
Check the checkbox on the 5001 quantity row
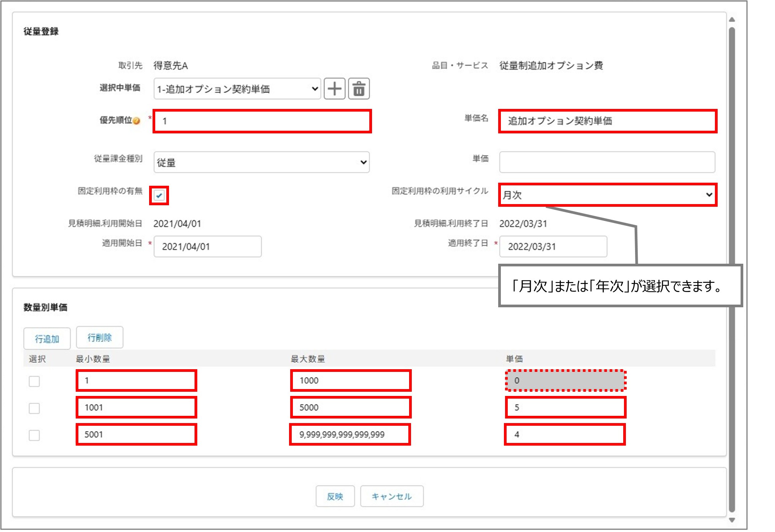[x=34, y=435]
